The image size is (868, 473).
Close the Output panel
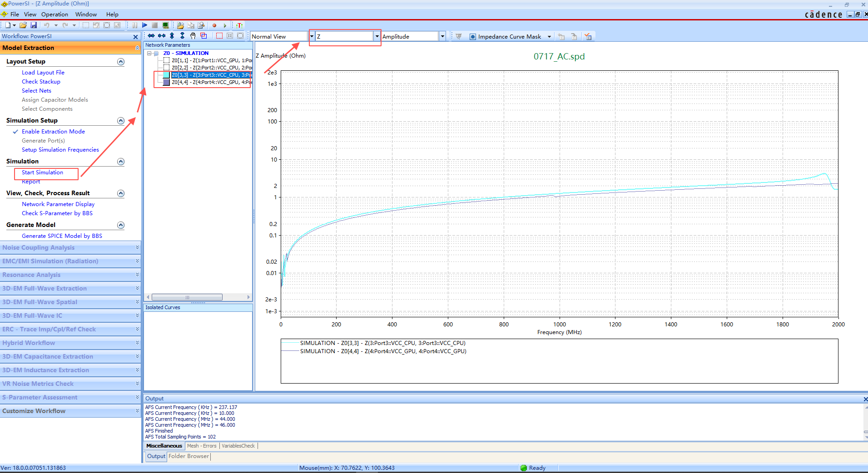(865, 399)
